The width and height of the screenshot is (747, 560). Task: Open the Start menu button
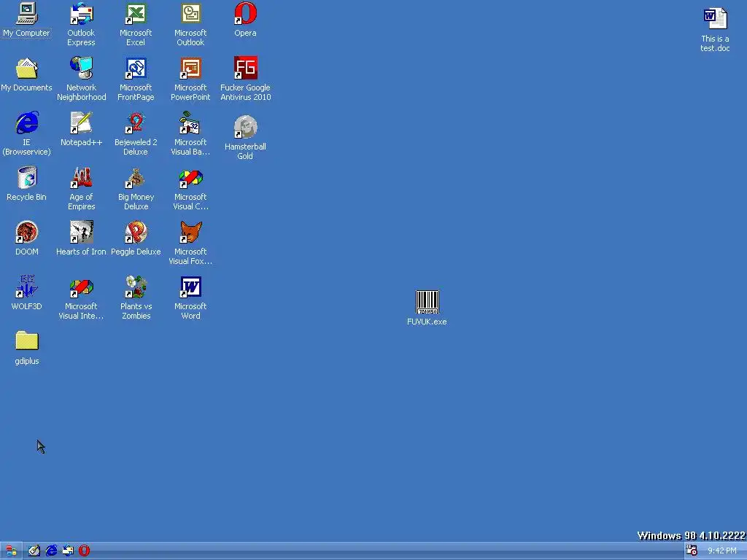point(10,551)
